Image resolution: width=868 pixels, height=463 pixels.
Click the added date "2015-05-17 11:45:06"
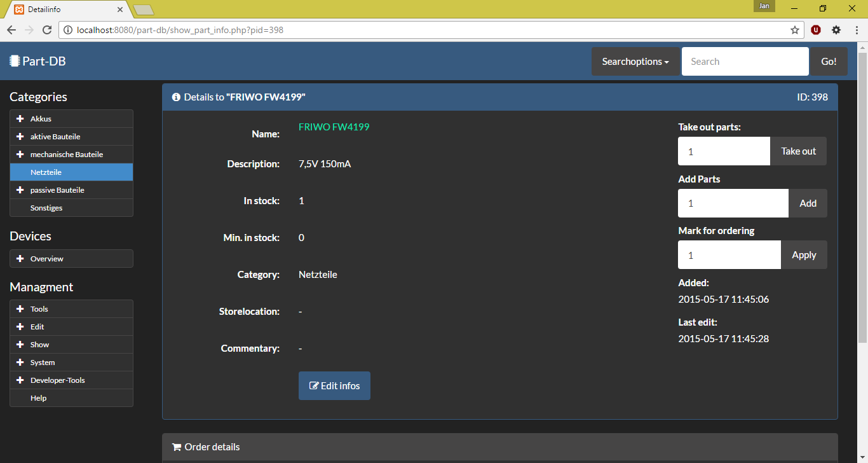click(723, 300)
